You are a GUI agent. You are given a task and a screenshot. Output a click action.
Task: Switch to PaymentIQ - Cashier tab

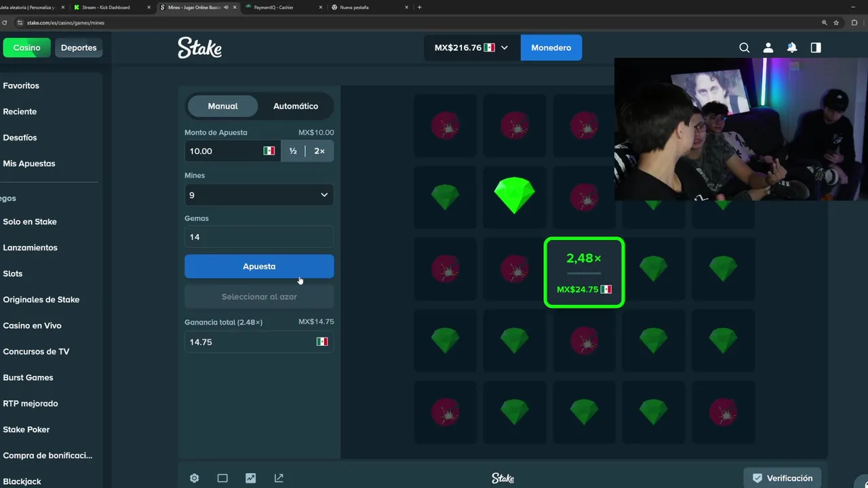pos(283,7)
